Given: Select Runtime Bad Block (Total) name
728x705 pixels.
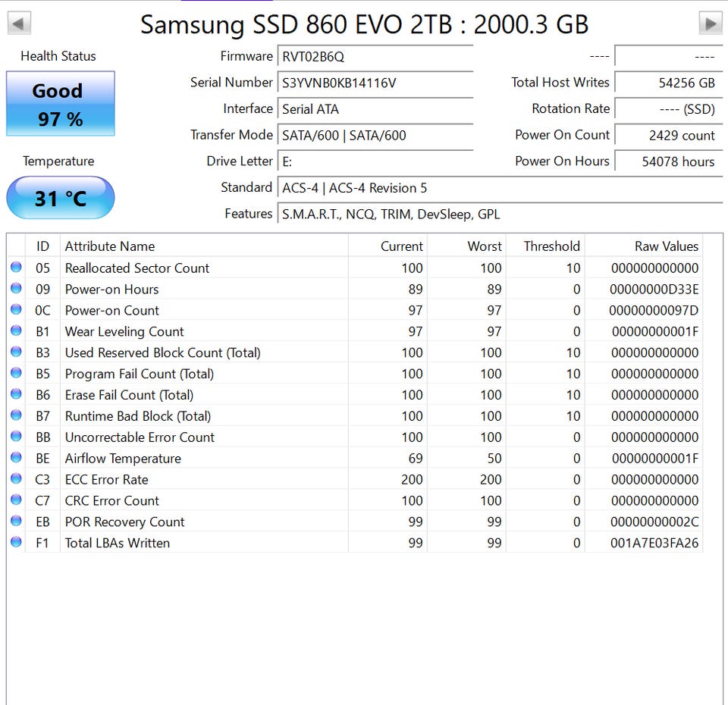Looking at the screenshot, I should (138, 416).
